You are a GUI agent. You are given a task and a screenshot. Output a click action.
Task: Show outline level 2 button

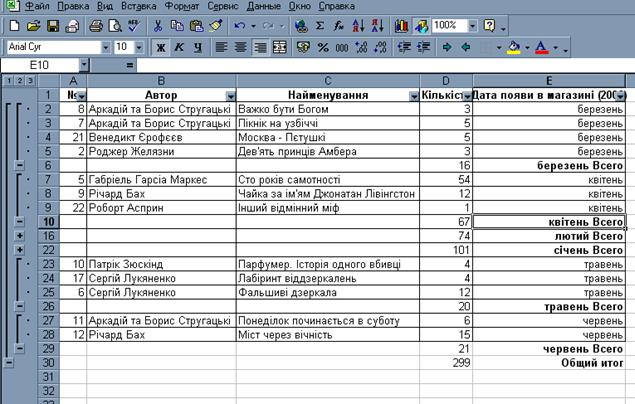coord(19,81)
